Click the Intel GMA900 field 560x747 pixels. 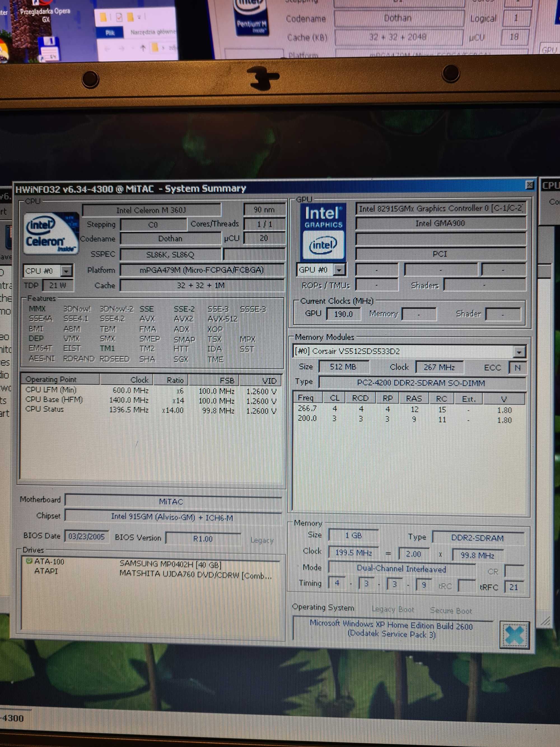440,223
